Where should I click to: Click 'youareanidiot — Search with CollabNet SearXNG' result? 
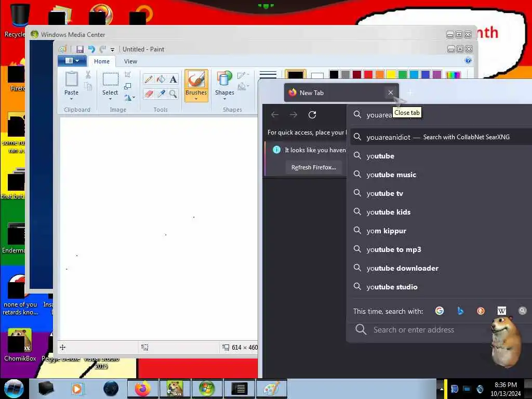coord(441,137)
